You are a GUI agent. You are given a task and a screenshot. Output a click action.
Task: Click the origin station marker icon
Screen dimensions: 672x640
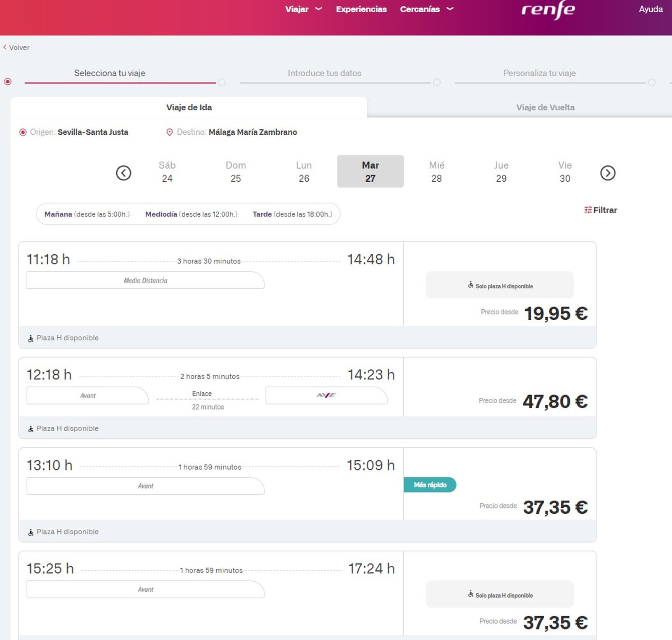[23, 133]
